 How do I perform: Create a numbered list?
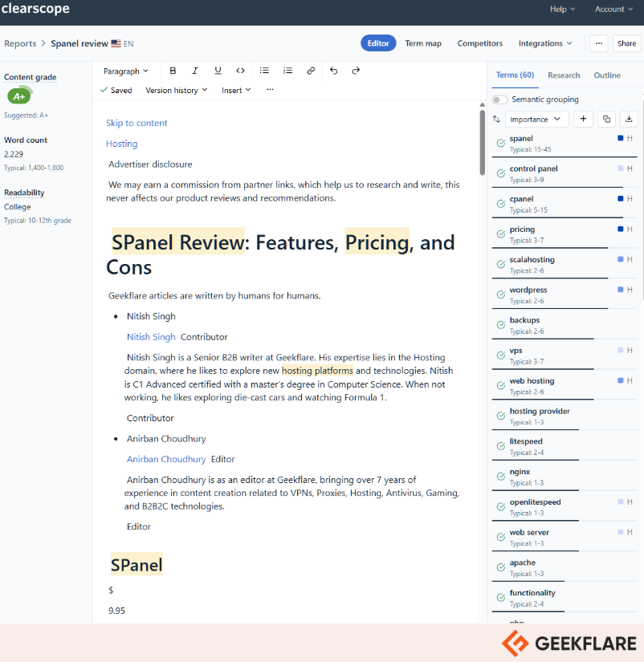(x=287, y=71)
